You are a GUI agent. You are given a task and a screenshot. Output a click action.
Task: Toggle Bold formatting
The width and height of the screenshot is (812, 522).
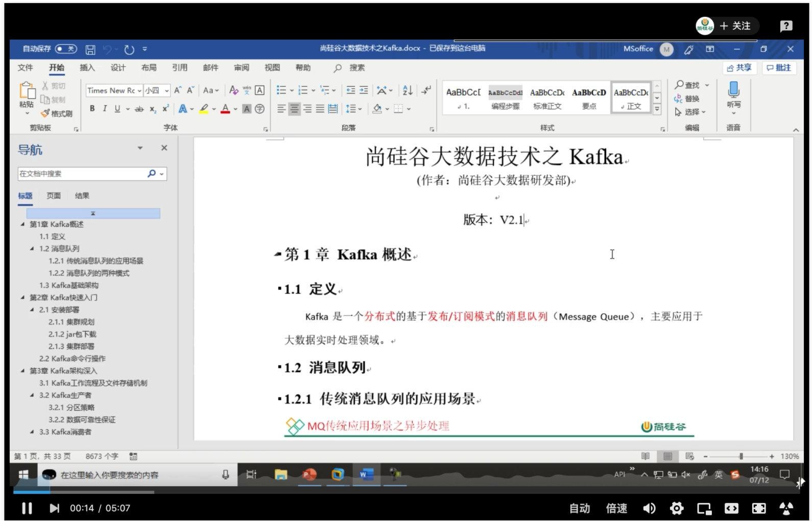click(x=92, y=109)
